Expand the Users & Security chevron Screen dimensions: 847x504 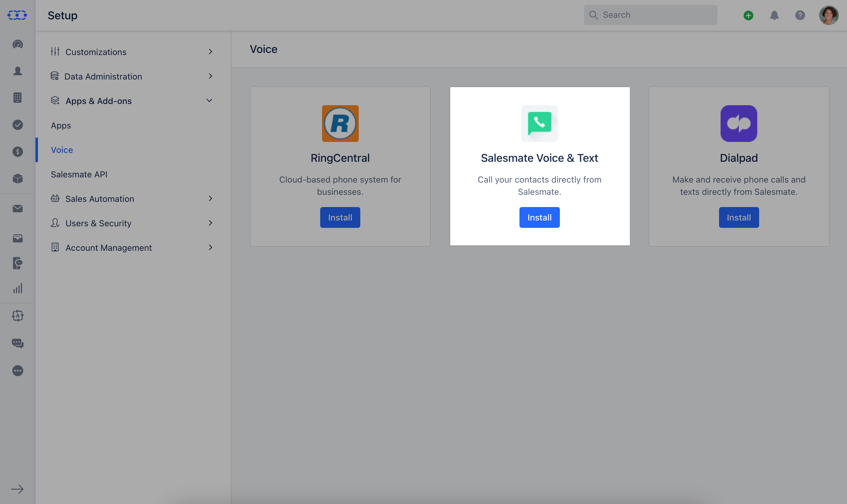pyautogui.click(x=210, y=223)
